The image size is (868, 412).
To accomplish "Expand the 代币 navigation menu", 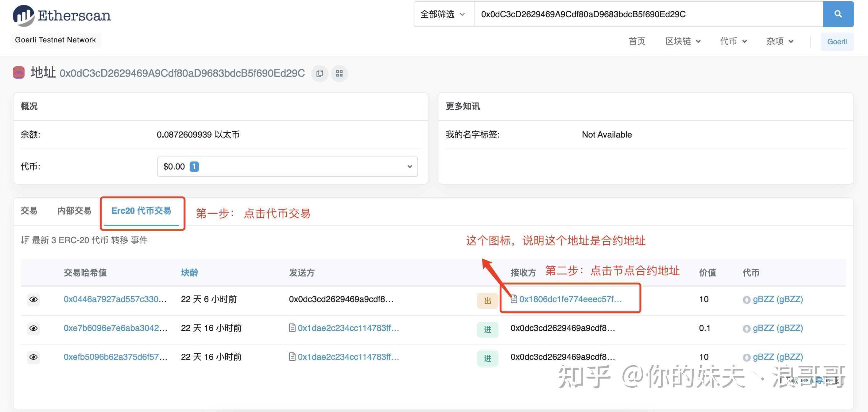I will click(734, 41).
